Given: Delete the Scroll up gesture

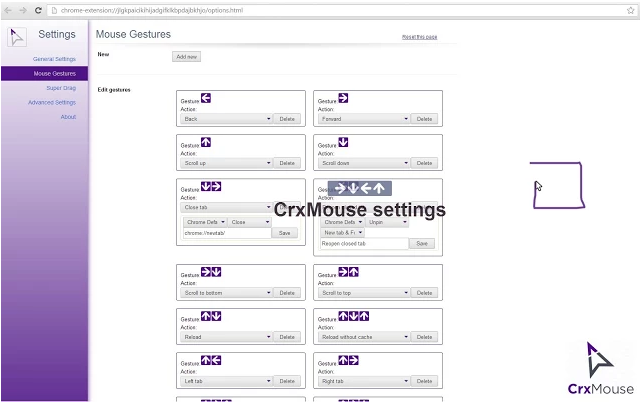Looking at the screenshot, I should coord(287,163).
